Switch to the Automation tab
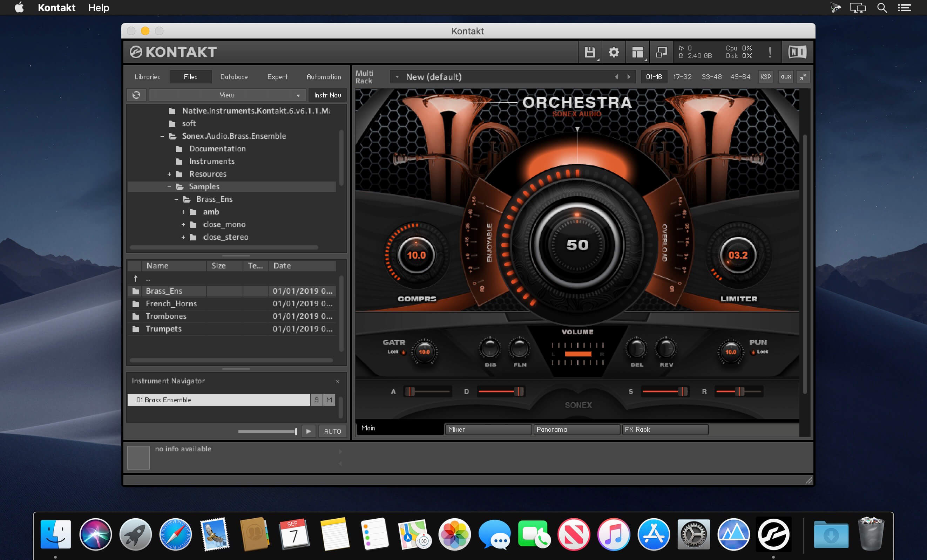 pos(324,77)
